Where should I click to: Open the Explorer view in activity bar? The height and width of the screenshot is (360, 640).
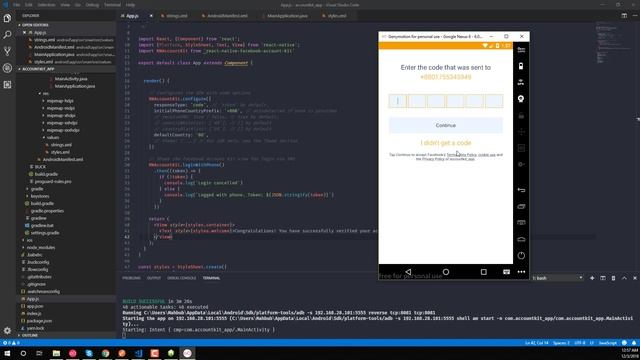(7, 18)
